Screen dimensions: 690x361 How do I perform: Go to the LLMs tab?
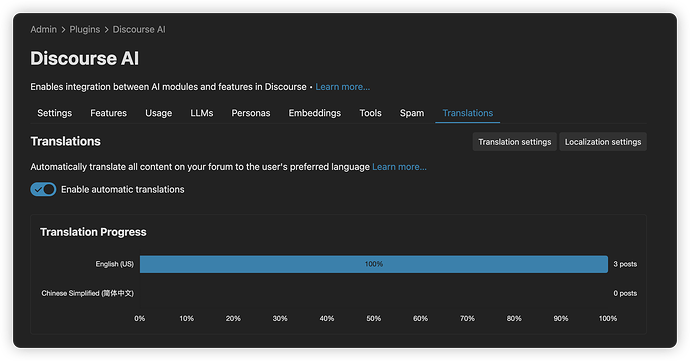202,113
